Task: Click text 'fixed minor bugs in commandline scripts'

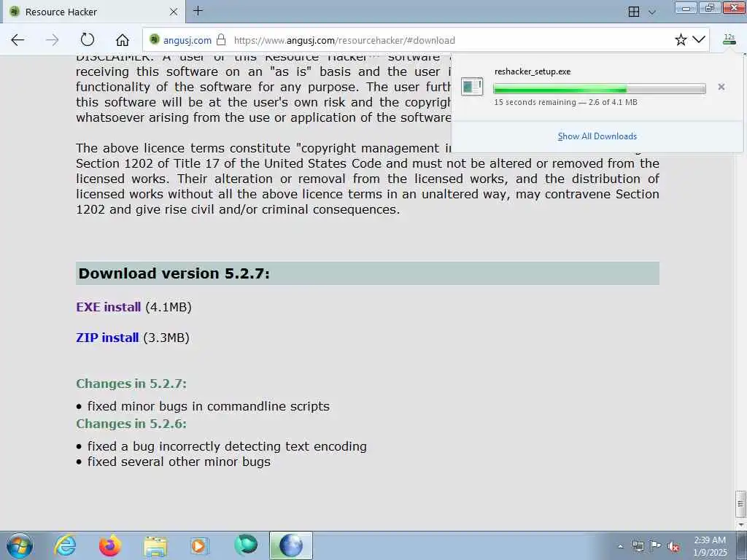Action: coord(208,406)
